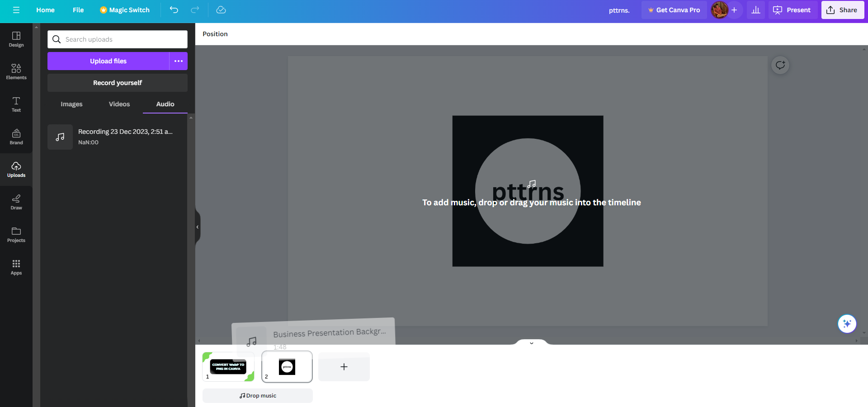Open upload more options ellipsis
Viewport: 868px width, 407px height.
tap(179, 61)
